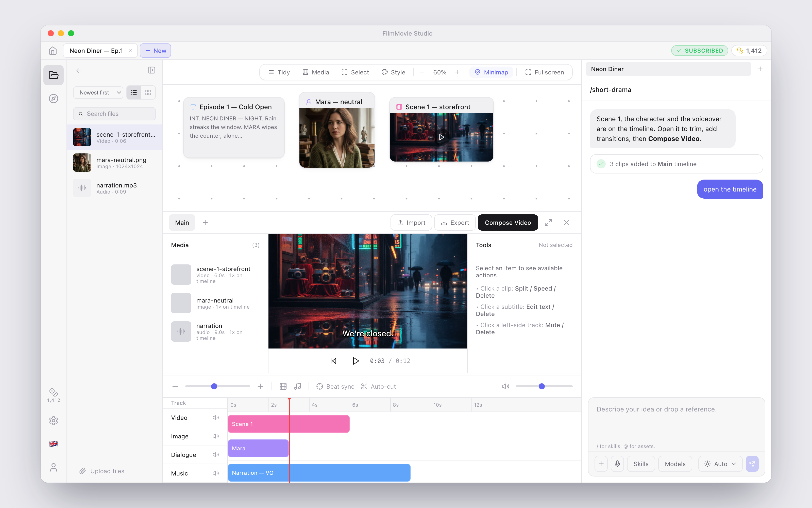This screenshot has height=508, width=812.
Task: Close the timeline panel
Action: (566, 223)
